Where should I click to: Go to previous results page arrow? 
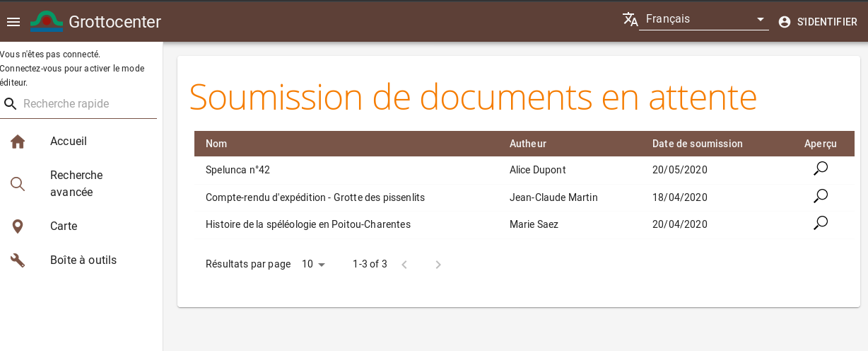404,265
